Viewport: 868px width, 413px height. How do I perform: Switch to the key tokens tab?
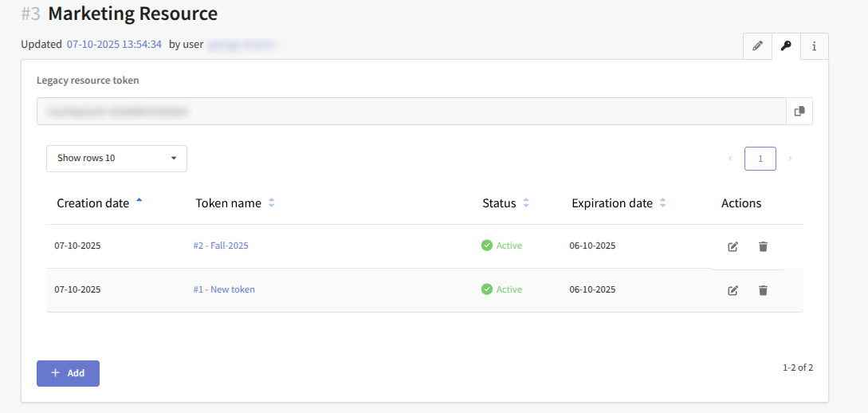(786, 46)
